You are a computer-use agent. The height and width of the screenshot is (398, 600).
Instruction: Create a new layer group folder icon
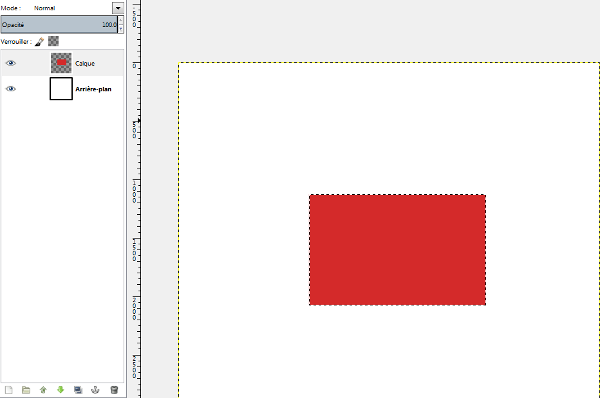(26, 390)
